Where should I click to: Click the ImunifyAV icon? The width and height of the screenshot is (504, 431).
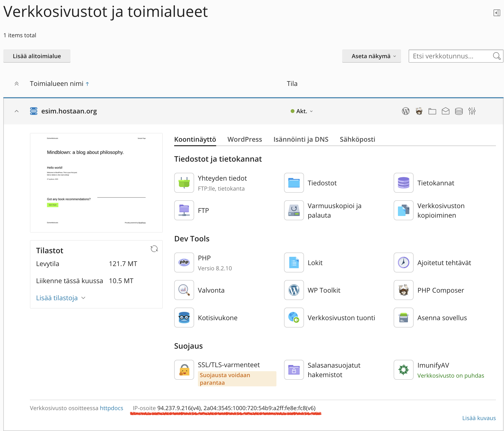click(404, 370)
